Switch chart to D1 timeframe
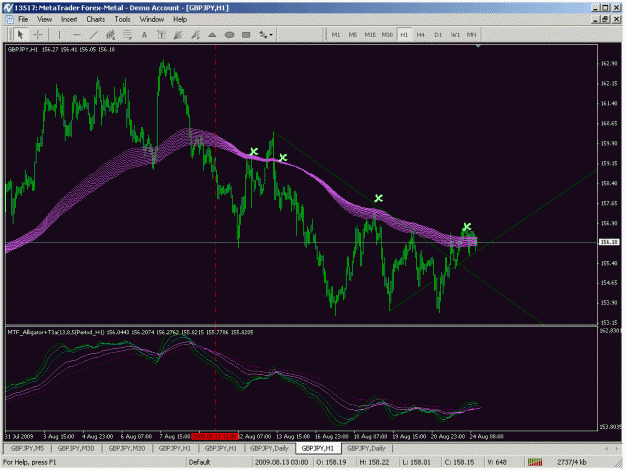Screen dimensions: 625x470 pyautogui.click(x=438, y=35)
